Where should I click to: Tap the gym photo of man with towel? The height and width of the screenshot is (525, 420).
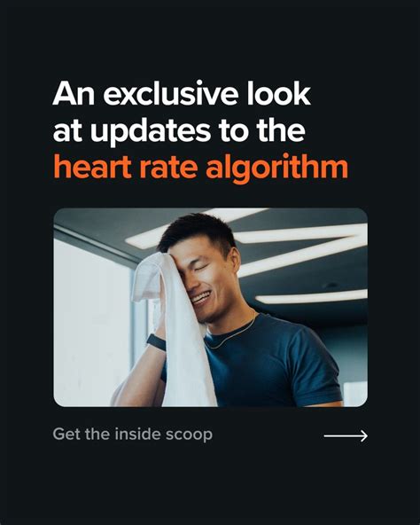211,308
